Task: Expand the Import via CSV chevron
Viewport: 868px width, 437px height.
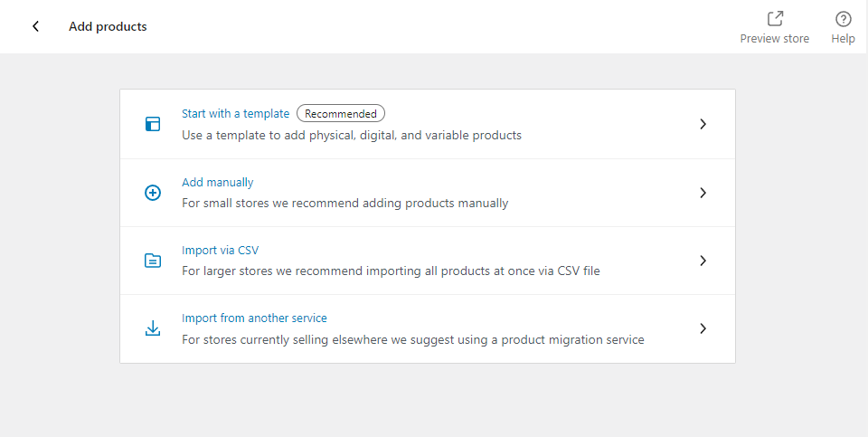Action: coord(703,261)
